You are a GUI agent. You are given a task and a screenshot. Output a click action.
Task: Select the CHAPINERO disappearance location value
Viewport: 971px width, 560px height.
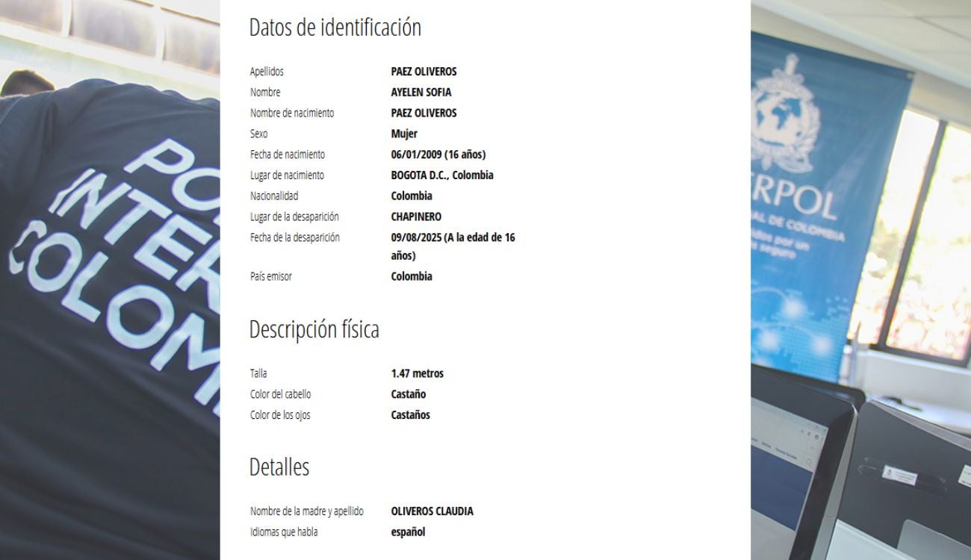(417, 216)
